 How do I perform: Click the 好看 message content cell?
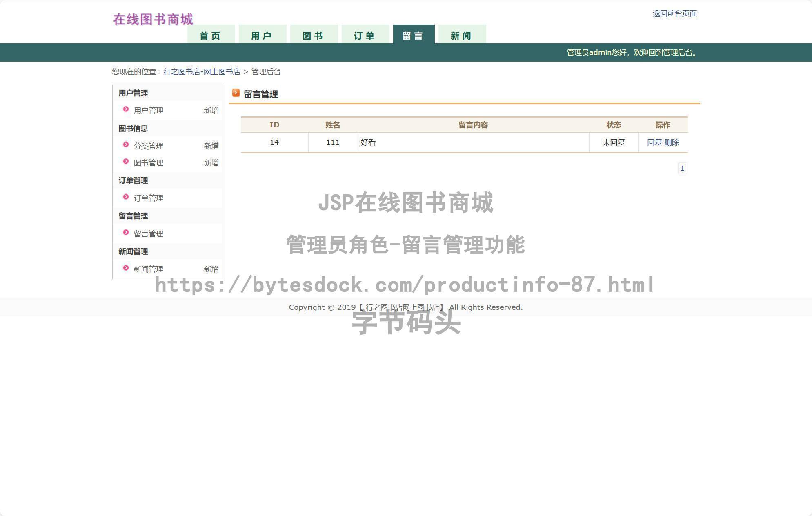(x=473, y=142)
